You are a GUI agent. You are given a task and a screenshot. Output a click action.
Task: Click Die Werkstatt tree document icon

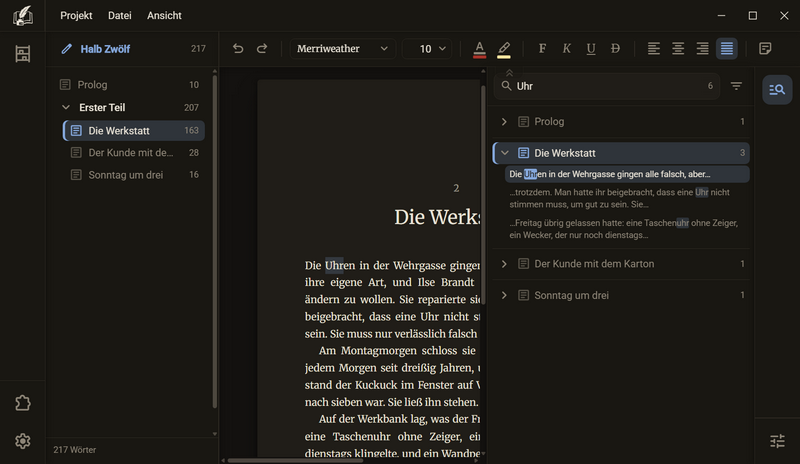pyautogui.click(x=76, y=131)
